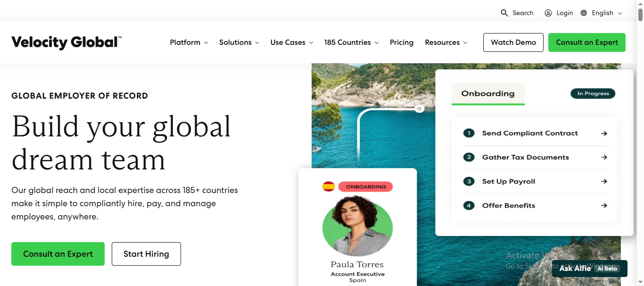Expand the 185 Countries menu
The height and width of the screenshot is (286, 644).
[x=351, y=42]
